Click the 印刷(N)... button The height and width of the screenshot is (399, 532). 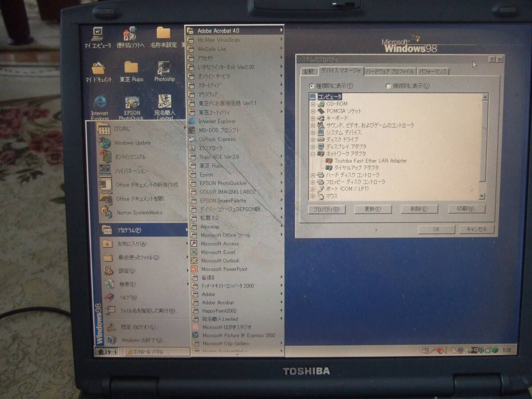click(466, 209)
